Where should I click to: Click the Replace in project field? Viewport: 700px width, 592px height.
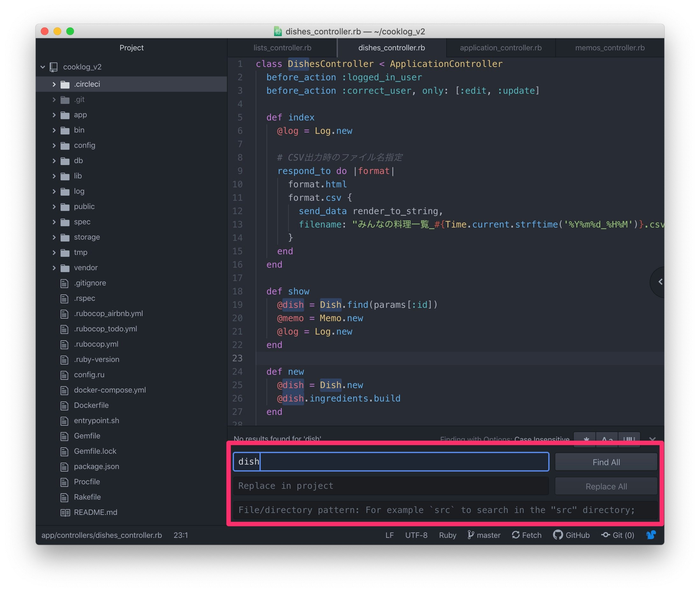pyautogui.click(x=391, y=486)
